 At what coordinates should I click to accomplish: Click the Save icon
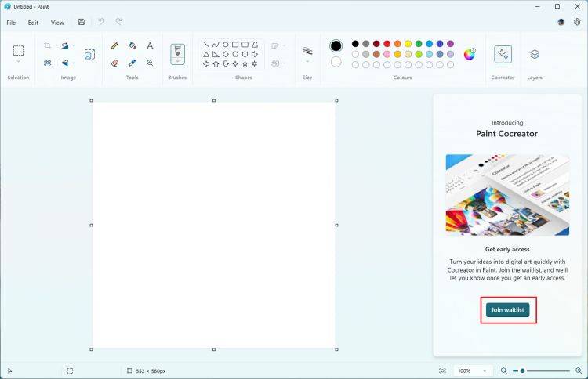(x=82, y=22)
